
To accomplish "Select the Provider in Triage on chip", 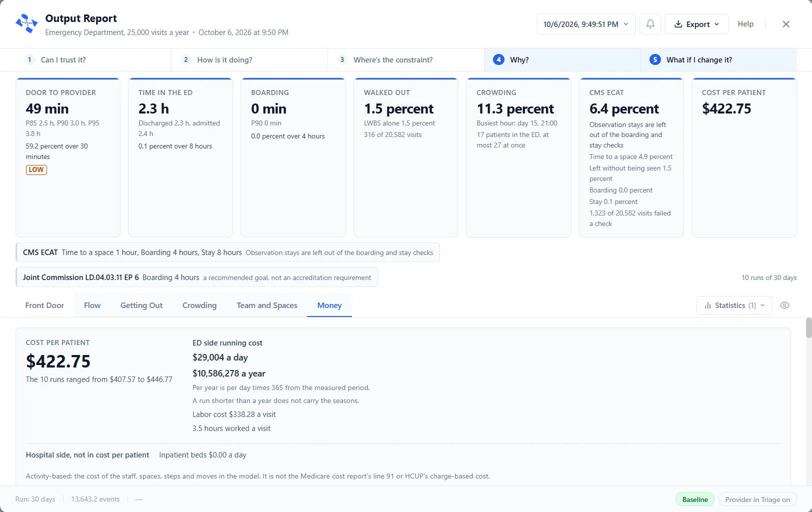I will pos(757,499).
